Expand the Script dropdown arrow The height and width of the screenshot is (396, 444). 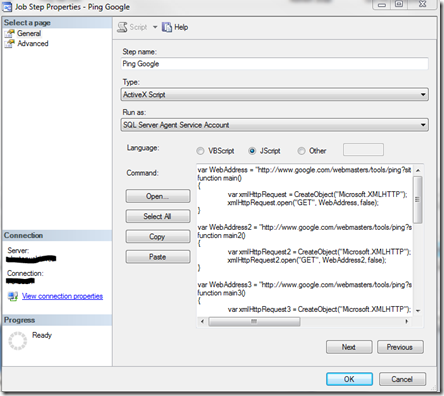[155, 27]
